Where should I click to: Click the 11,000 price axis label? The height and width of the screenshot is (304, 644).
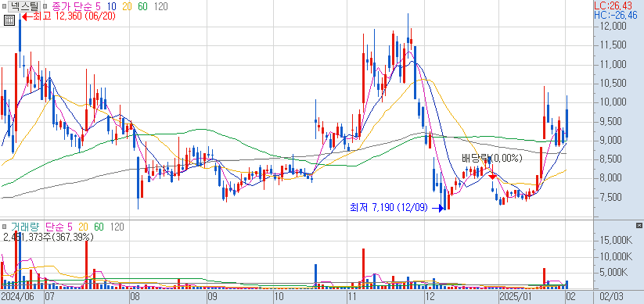tap(613, 64)
